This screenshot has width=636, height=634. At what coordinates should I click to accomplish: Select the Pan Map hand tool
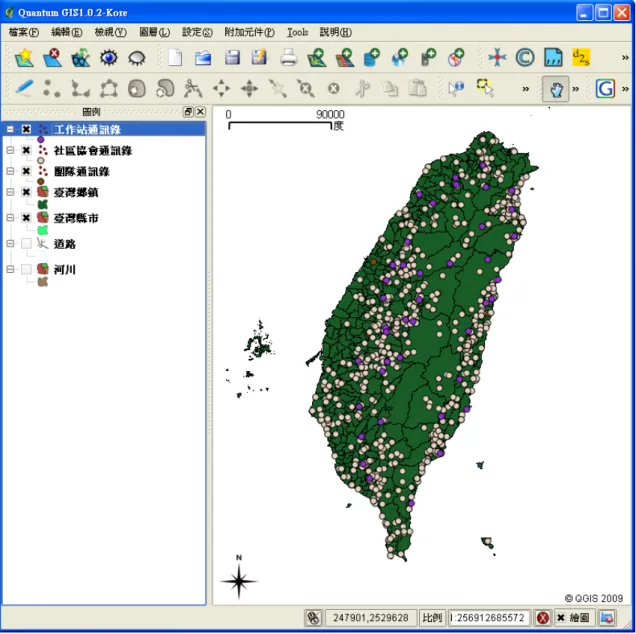point(556,89)
